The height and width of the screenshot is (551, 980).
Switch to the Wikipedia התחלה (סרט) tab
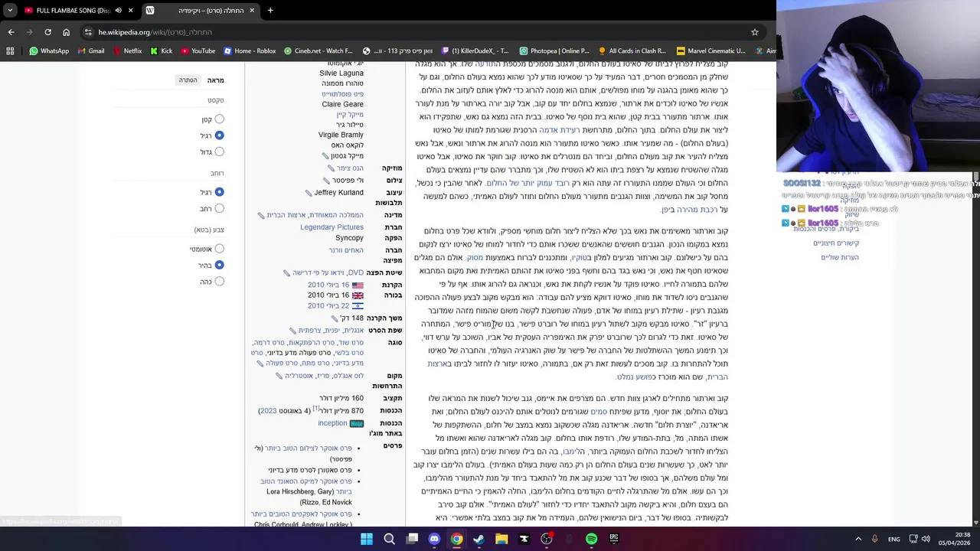pos(199,11)
